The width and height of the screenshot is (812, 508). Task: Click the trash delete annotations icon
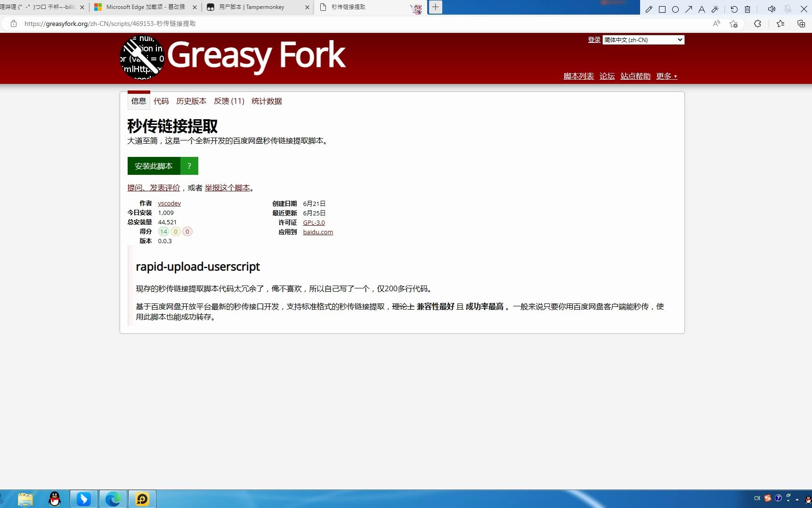coord(747,9)
